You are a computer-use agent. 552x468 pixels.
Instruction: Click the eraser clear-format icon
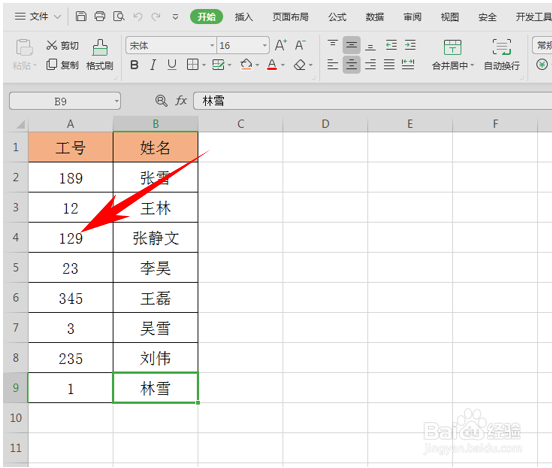(300, 65)
